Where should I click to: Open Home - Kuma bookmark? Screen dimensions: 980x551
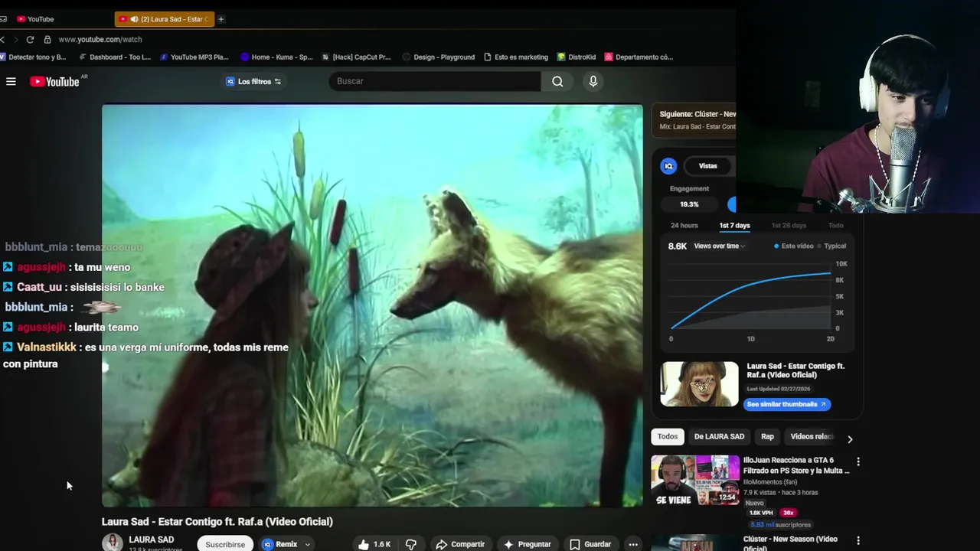(276, 57)
